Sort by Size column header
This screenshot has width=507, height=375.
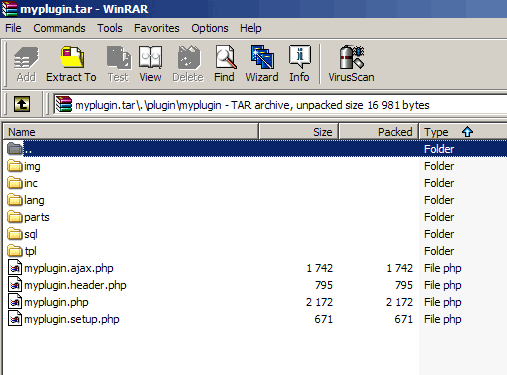click(299, 132)
